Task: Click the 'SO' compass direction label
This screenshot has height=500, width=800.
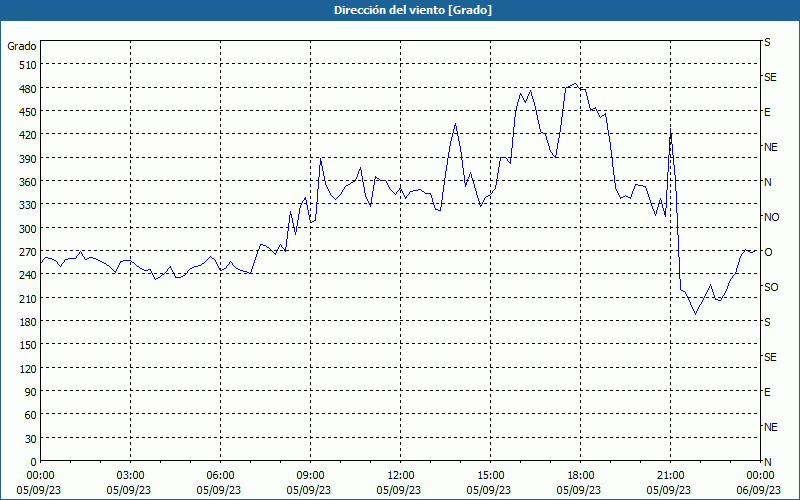Action: [771, 287]
